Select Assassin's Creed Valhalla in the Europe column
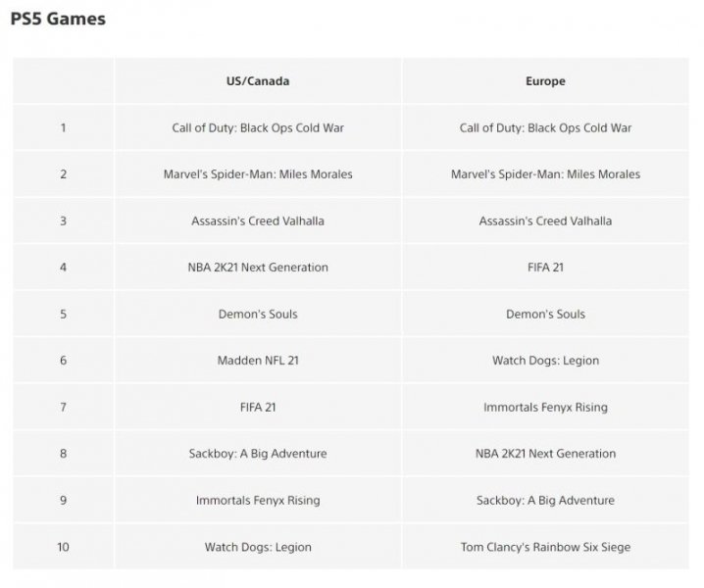The width and height of the screenshot is (704, 588). [545, 220]
